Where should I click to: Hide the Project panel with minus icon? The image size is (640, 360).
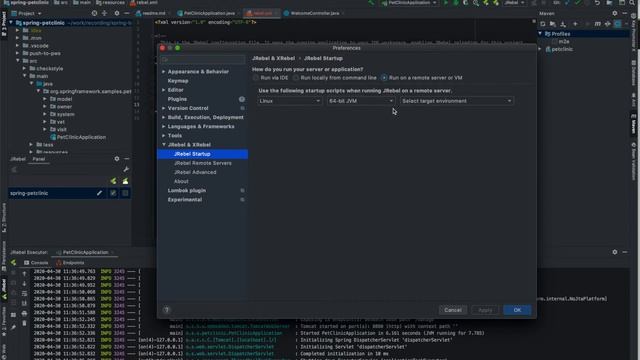[127, 13]
